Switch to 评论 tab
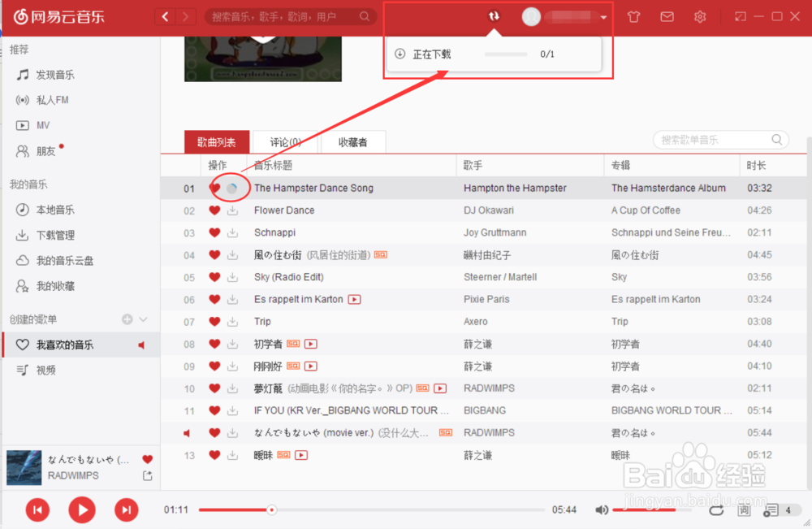 (285, 142)
